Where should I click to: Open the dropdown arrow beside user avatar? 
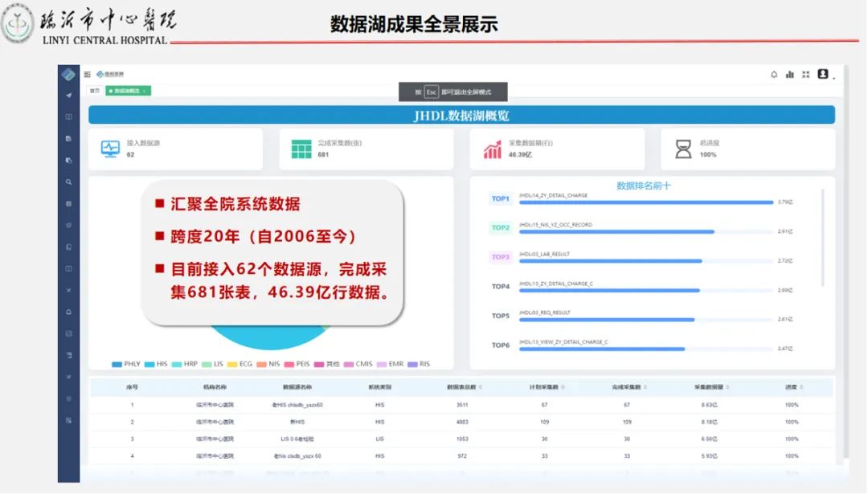(x=833, y=77)
